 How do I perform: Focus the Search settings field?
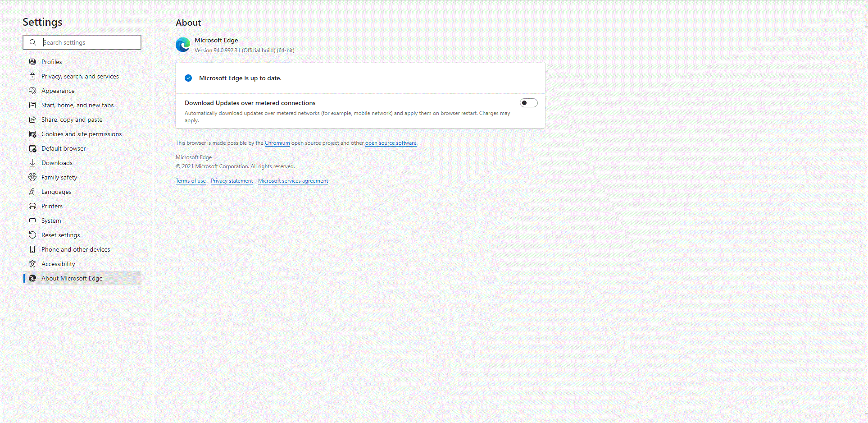82,42
